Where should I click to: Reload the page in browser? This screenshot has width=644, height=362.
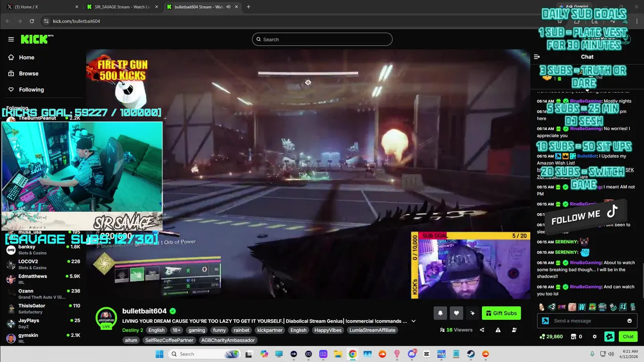32,21
